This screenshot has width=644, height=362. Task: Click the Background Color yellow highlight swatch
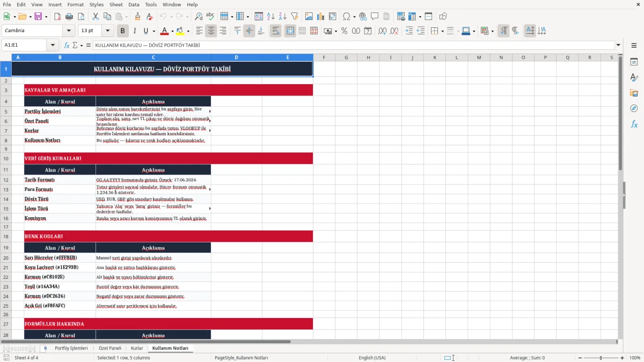coord(180,31)
